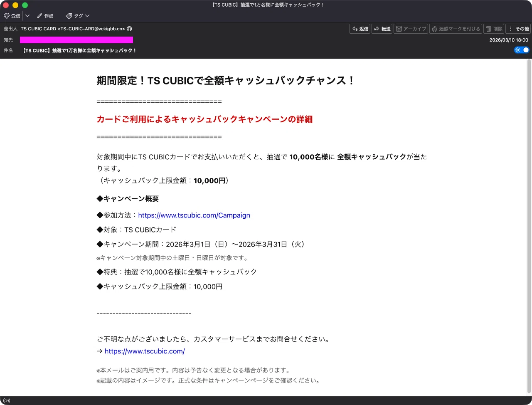The image size is (532, 405).
Task: Open the タグ tag dropdown
Action: [78, 16]
